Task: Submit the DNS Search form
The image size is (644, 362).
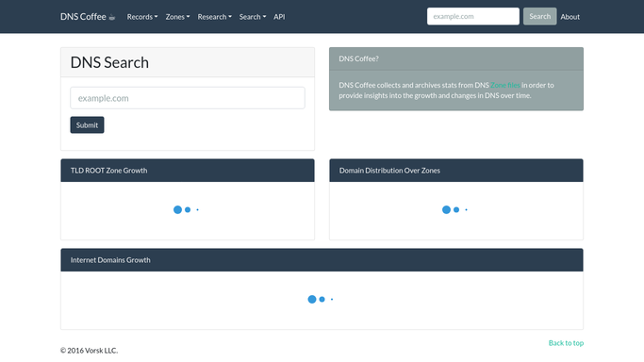Action: 87,125
